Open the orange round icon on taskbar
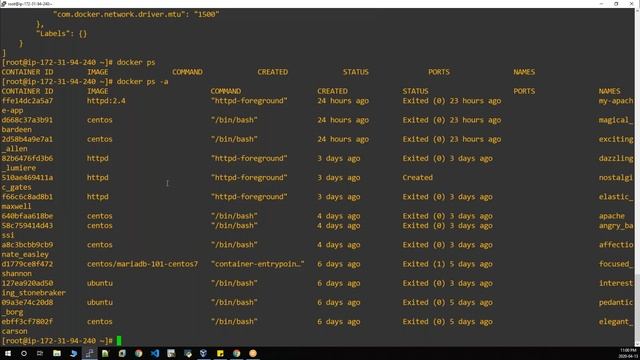Image resolution: width=640 pixels, height=360 pixels. (x=253, y=353)
